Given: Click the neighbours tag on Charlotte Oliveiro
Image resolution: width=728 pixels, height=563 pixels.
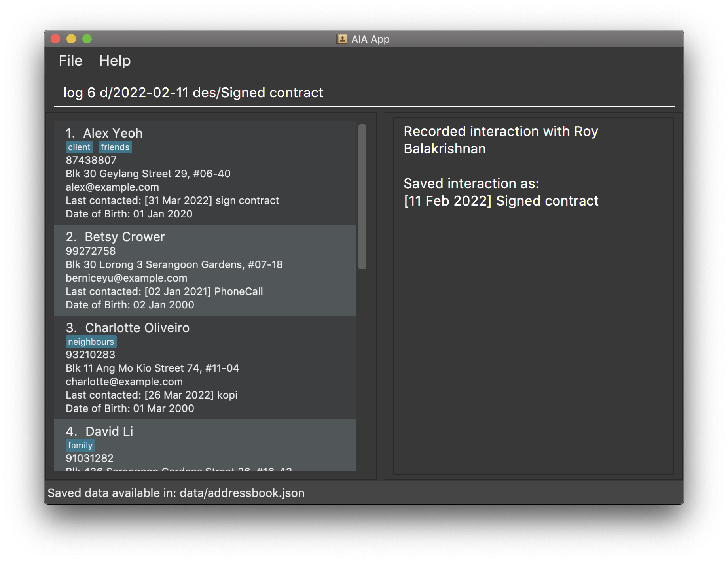Looking at the screenshot, I should tap(91, 342).
